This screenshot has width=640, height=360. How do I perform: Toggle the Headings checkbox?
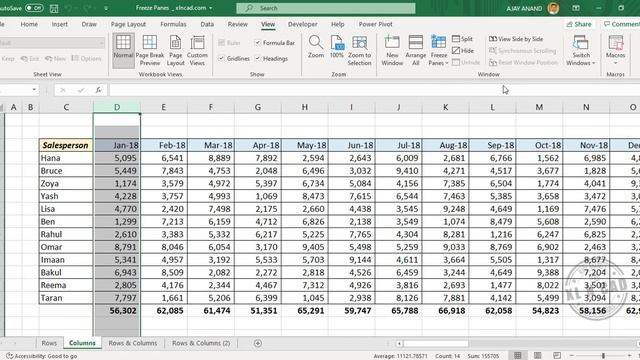[258, 58]
